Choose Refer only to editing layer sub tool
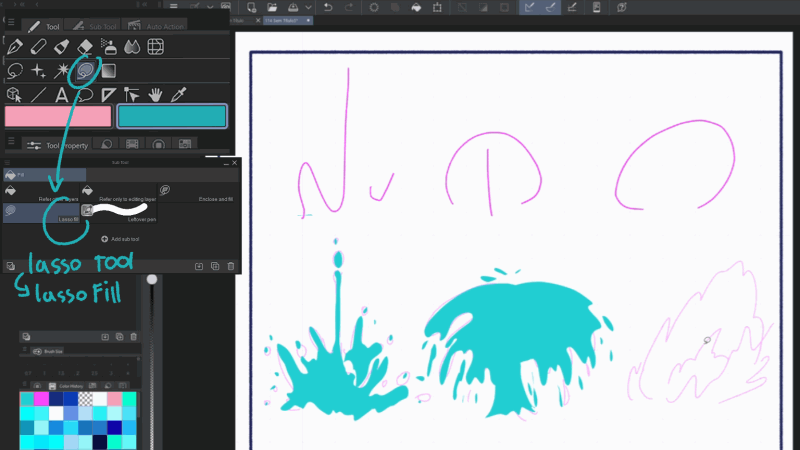This screenshot has width=800, height=450. [x=119, y=192]
